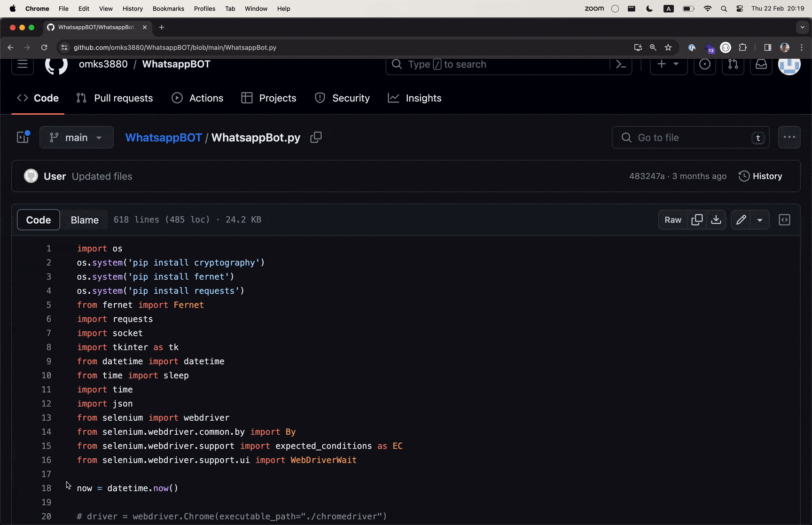
Task: Open Actions tab
Action: point(197,98)
